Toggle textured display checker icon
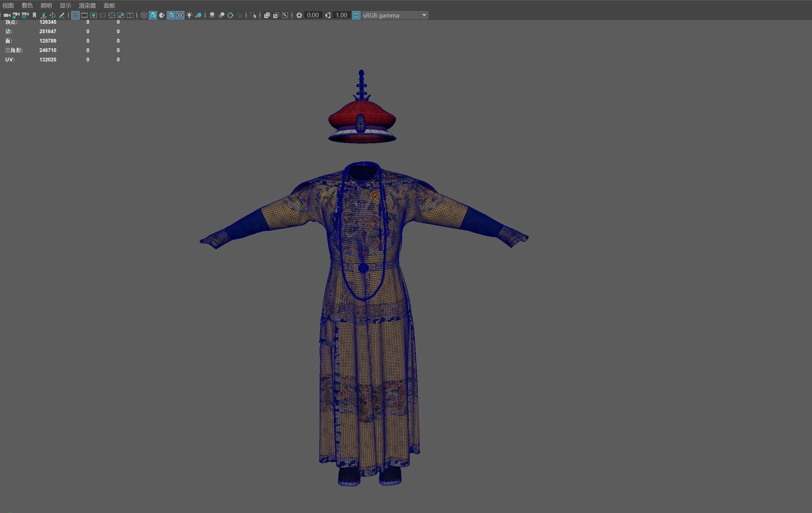The width and height of the screenshot is (812, 513). 180,15
